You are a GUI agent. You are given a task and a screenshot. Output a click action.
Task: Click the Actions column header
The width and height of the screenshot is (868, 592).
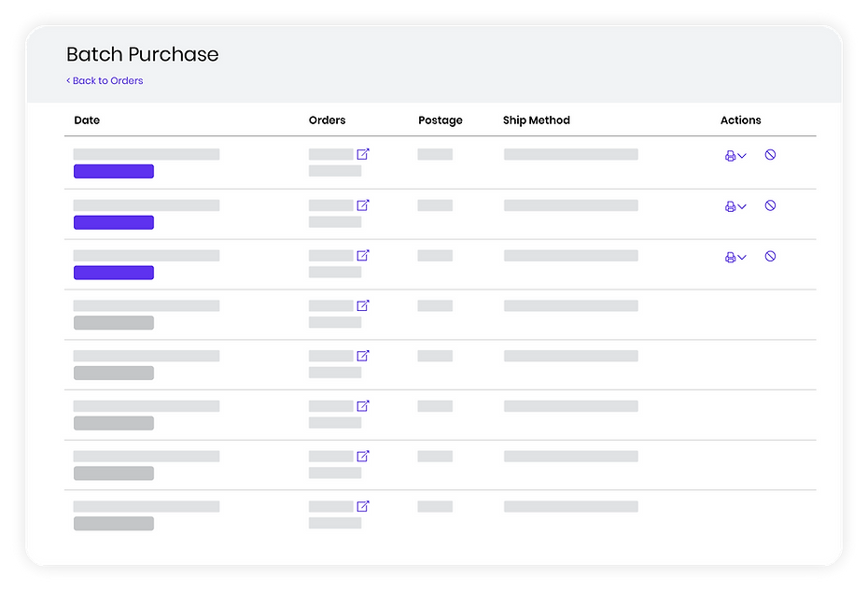pyautogui.click(x=740, y=120)
